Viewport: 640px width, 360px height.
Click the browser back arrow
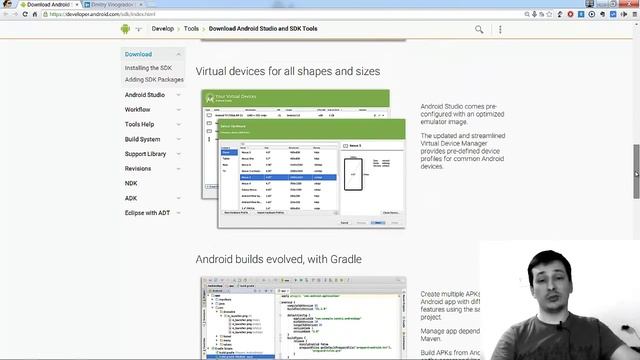pyautogui.click(x=5, y=14)
